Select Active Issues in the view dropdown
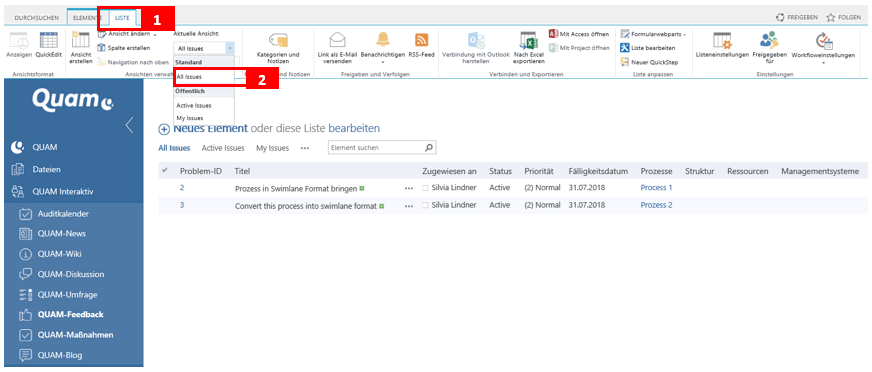 (x=194, y=105)
